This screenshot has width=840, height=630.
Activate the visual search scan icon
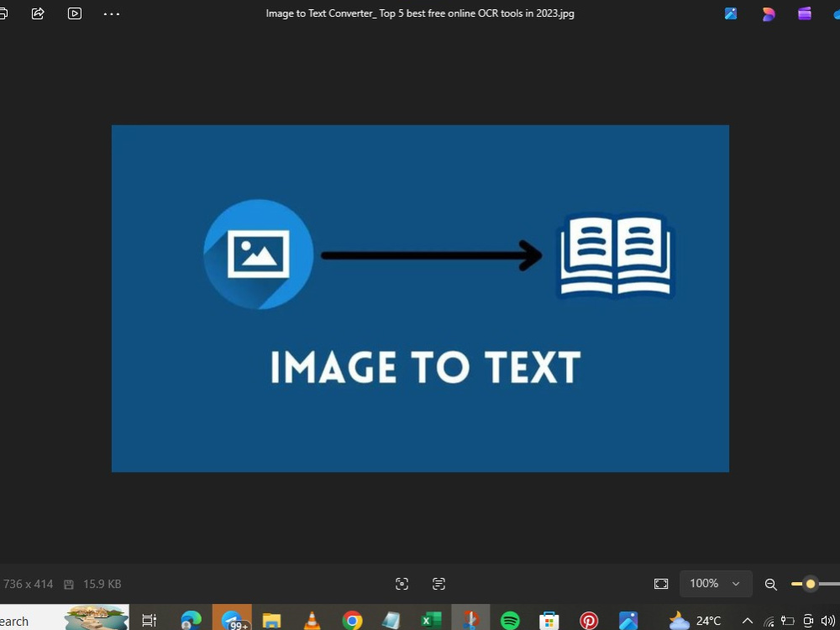pyautogui.click(x=402, y=584)
